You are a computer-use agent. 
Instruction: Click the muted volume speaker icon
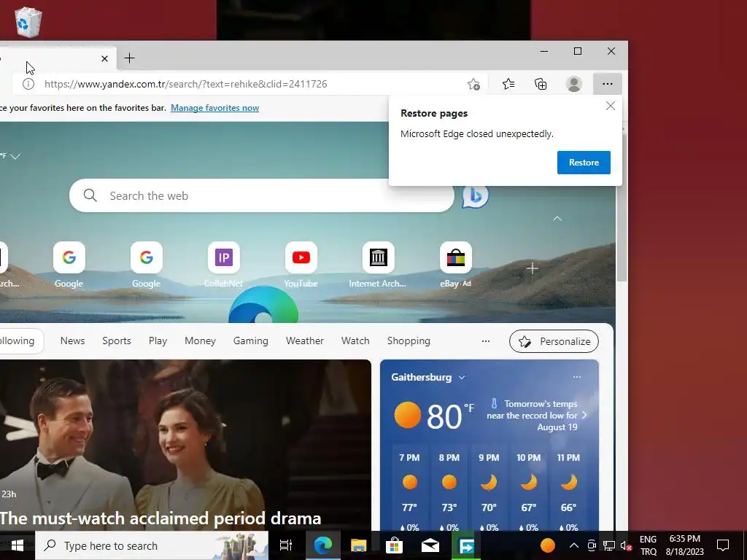click(x=626, y=545)
